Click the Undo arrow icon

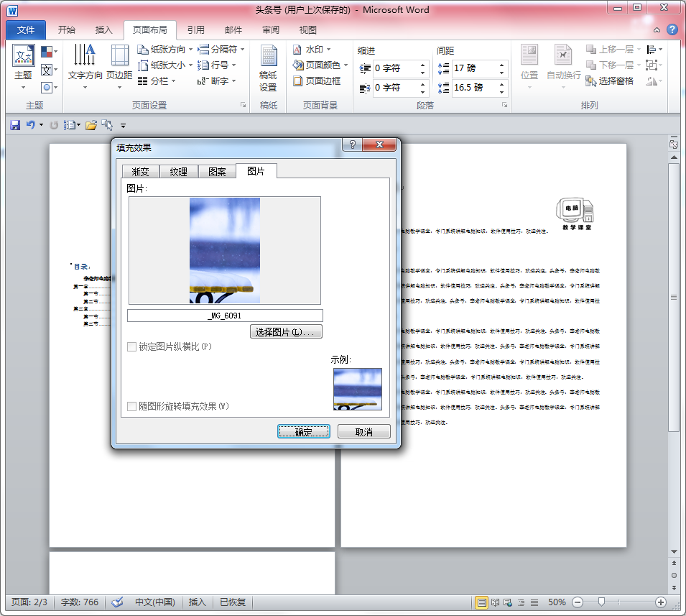click(30, 125)
